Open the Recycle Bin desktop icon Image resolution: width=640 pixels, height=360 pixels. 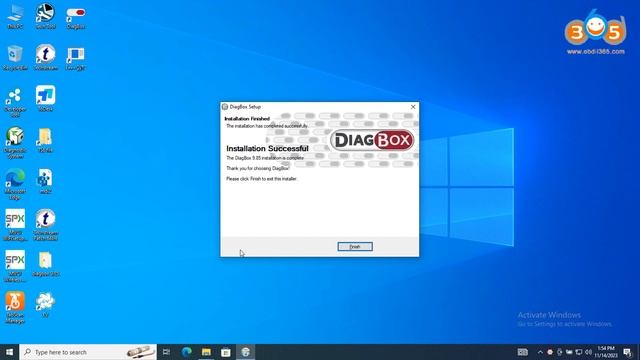point(15,57)
